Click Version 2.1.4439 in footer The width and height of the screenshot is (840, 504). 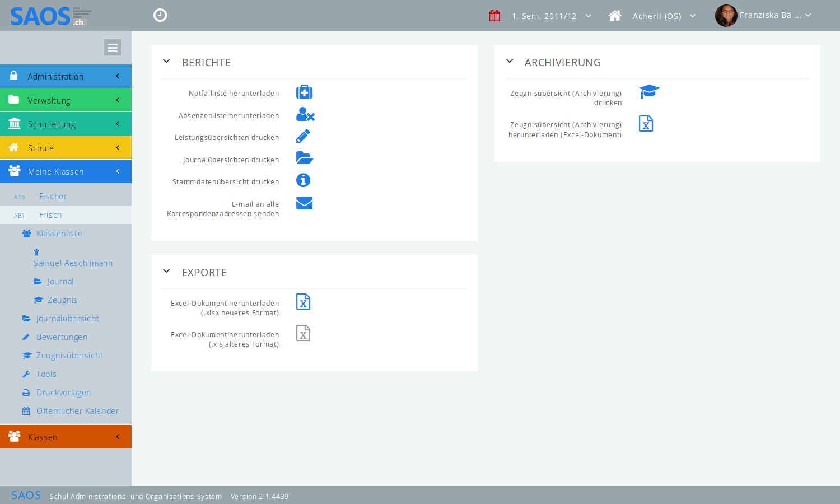(x=259, y=497)
